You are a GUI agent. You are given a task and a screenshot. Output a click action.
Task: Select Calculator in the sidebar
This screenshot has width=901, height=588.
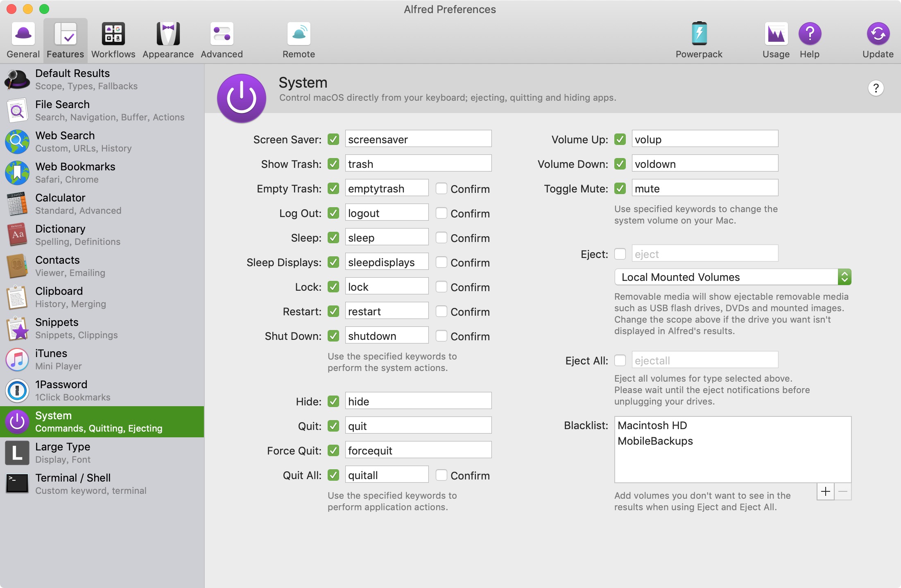click(102, 204)
